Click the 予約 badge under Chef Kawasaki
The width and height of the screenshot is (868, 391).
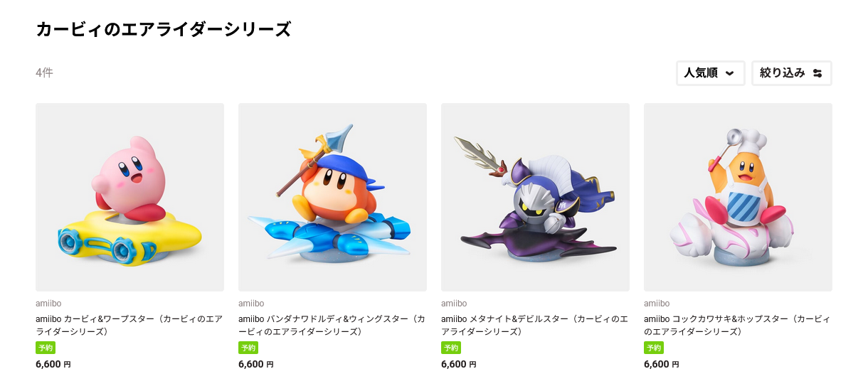tap(654, 348)
